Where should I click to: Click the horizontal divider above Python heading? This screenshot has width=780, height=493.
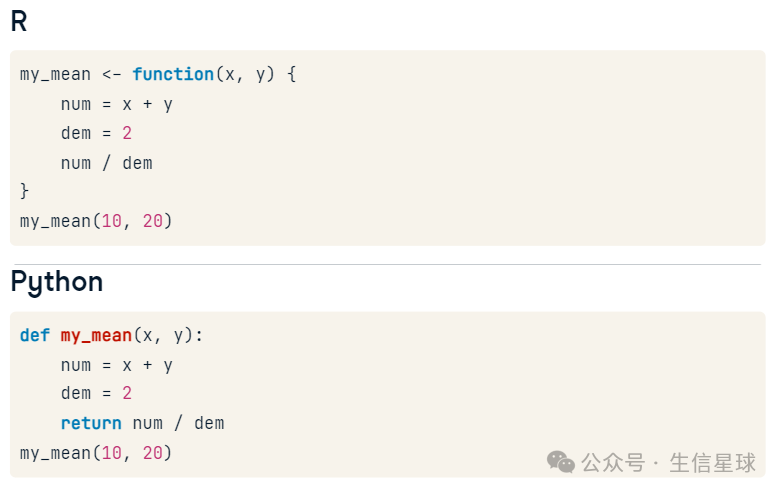tap(388, 264)
